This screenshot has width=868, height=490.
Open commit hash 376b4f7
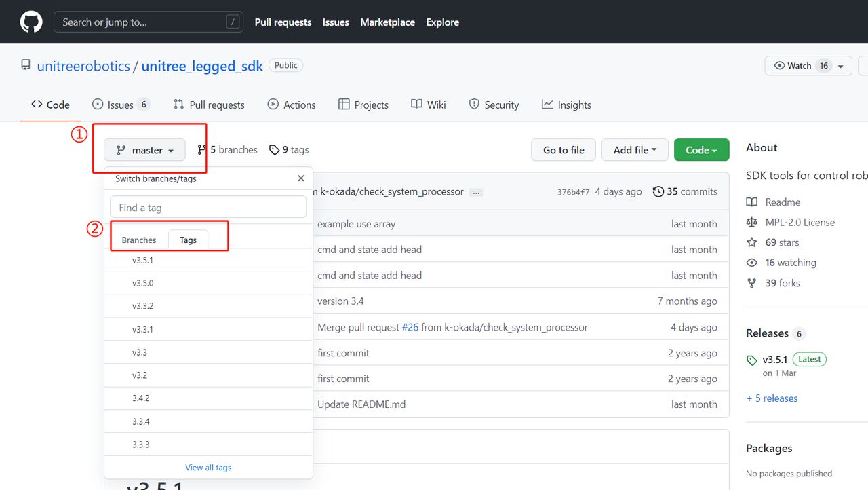tap(574, 192)
